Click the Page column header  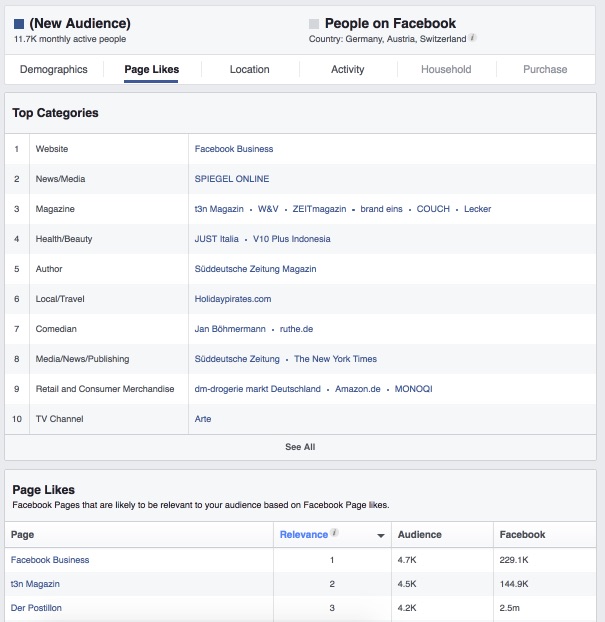pos(22,535)
